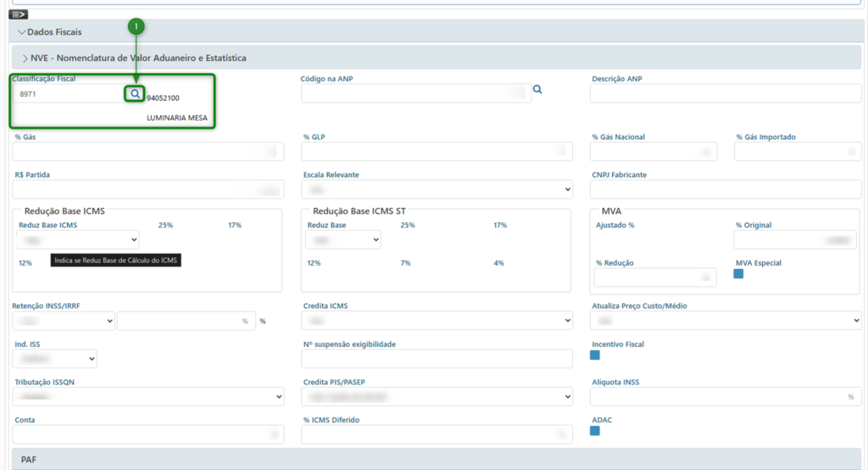868x470 pixels.
Task: Open the Ind. ISS dropdown
Action: (x=55, y=359)
